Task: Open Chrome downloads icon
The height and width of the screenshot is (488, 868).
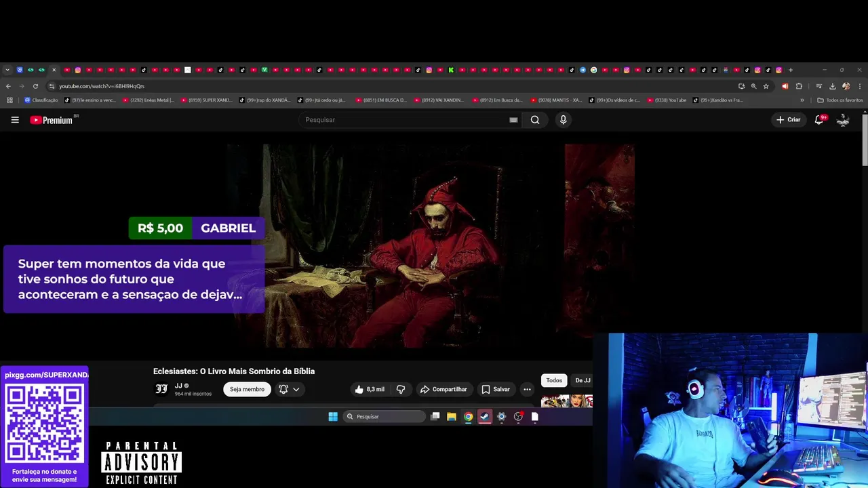Action: (832, 86)
